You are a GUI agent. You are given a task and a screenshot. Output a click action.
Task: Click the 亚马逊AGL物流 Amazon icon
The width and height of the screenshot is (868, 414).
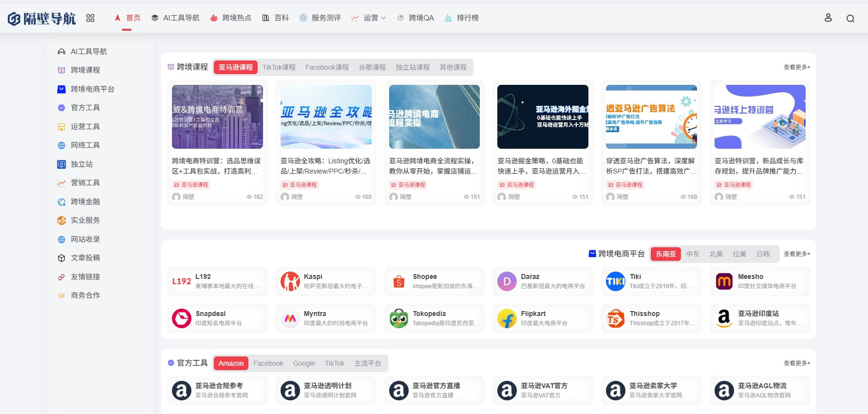(x=724, y=391)
